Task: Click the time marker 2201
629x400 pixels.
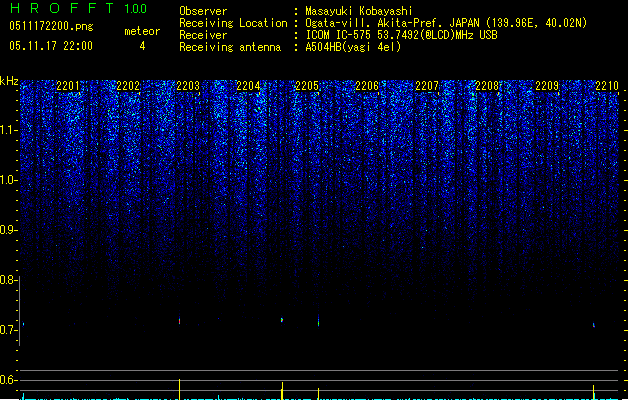Action: pyautogui.click(x=68, y=86)
